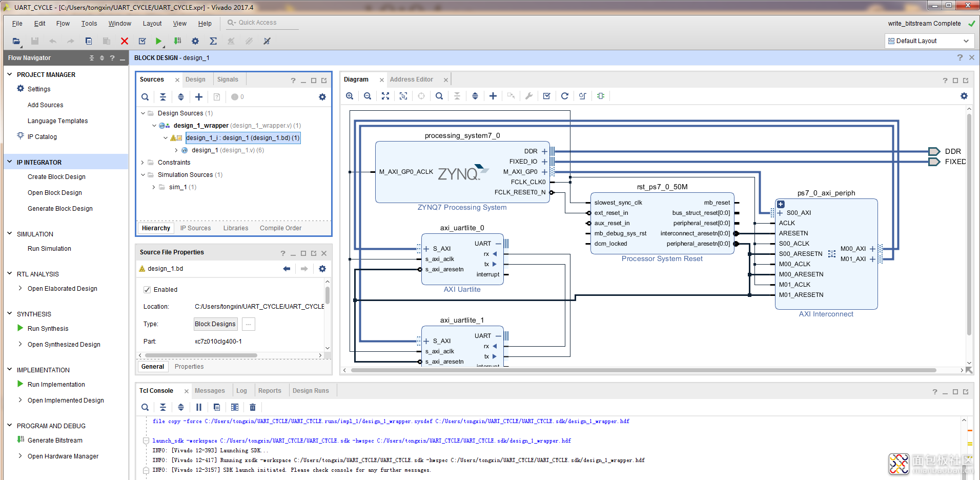
Task: Zoom in on the block diagram
Action: click(350, 96)
